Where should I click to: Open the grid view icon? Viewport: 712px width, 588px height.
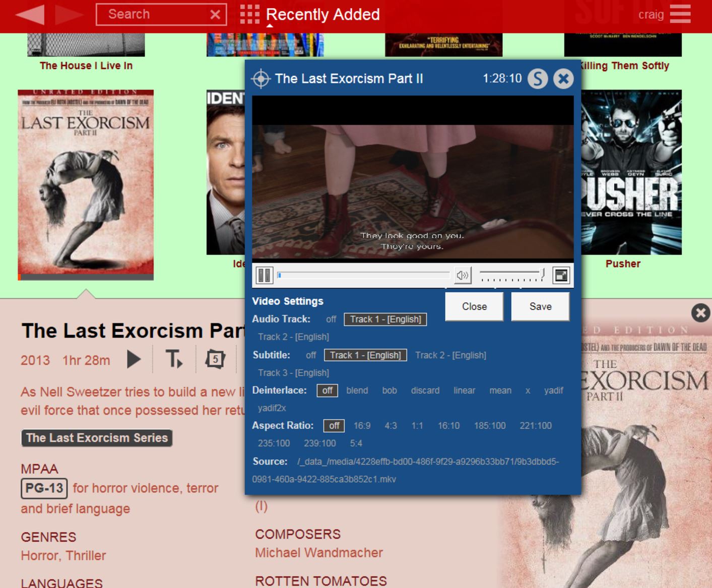(249, 15)
